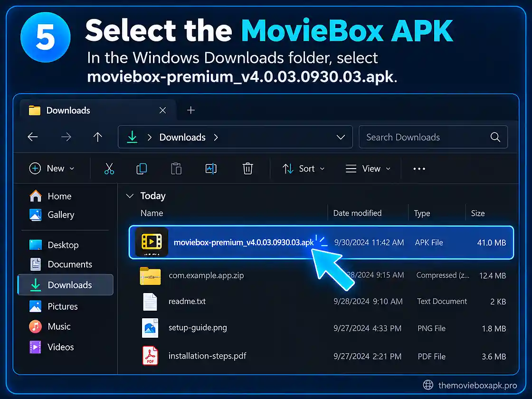Image resolution: width=532 pixels, height=399 pixels.
Task: Close the Downloads tab
Action: pyautogui.click(x=163, y=110)
